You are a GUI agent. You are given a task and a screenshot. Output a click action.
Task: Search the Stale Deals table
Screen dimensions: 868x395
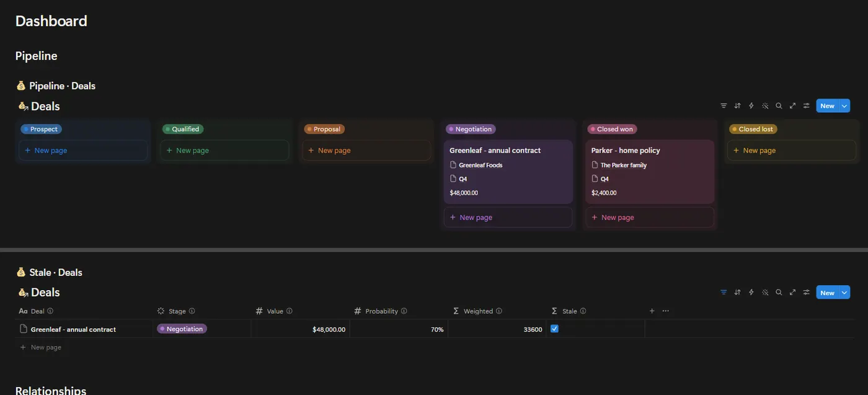click(779, 292)
